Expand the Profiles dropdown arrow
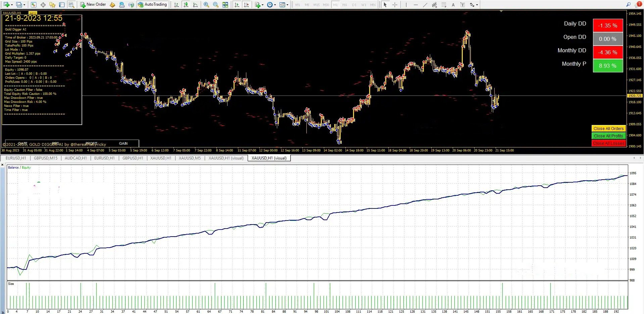This screenshot has height=314, width=644. (x=24, y=5)
